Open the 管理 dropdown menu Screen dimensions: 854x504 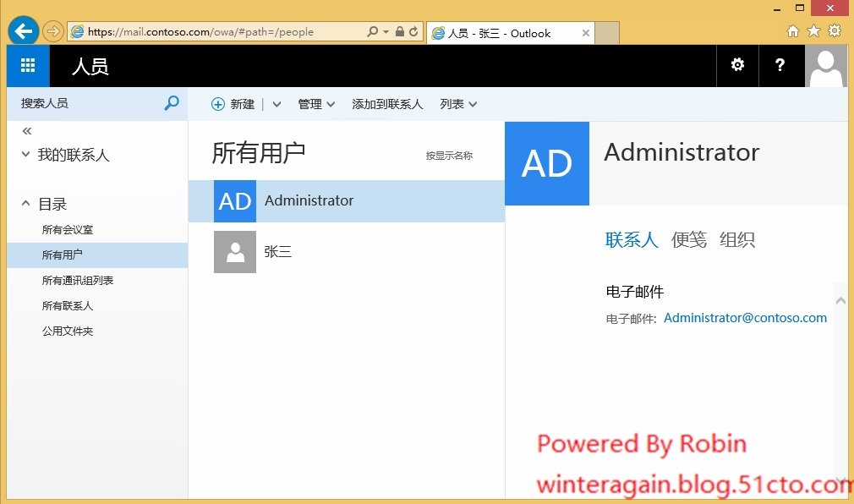point(316,104)
